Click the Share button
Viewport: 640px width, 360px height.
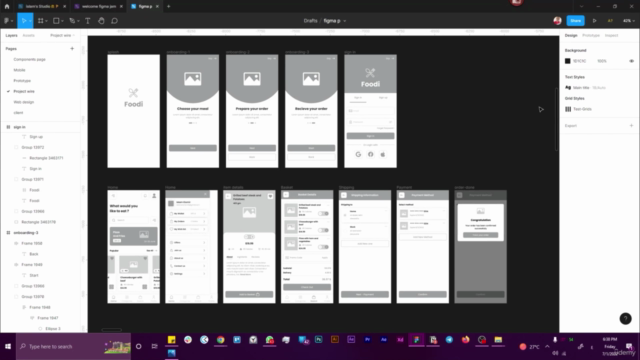click(x=576, y=21)
